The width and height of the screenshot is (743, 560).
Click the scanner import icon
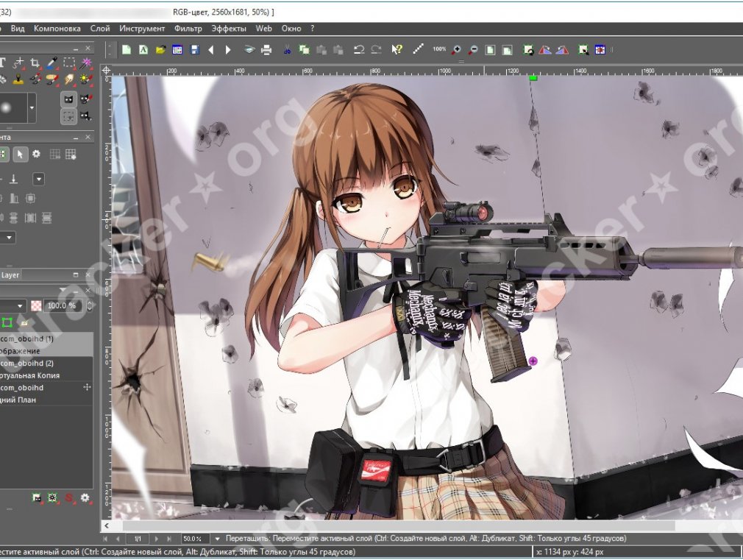249,49
